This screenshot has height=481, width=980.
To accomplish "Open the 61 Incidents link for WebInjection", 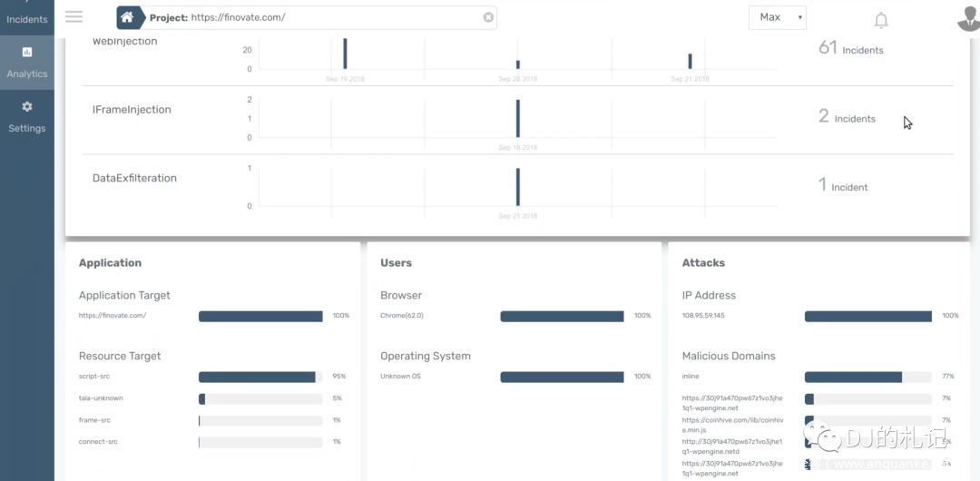I will point(850,49).
